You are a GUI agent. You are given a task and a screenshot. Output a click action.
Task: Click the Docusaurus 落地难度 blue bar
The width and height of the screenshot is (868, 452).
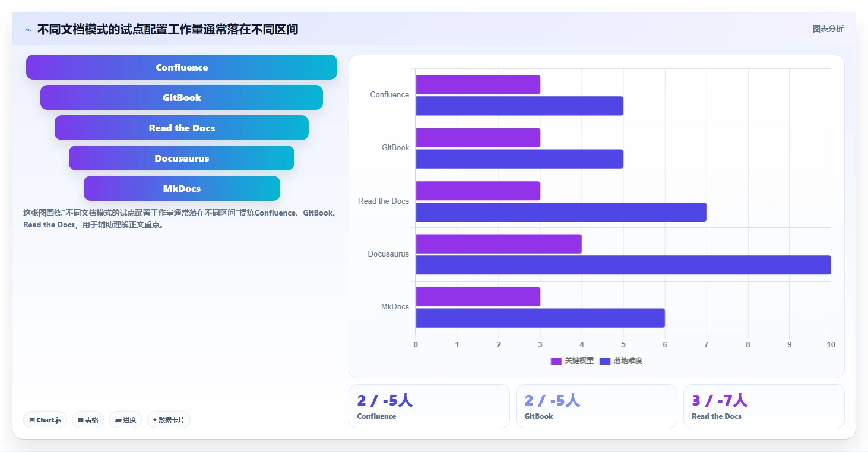(x=623, y=265)
